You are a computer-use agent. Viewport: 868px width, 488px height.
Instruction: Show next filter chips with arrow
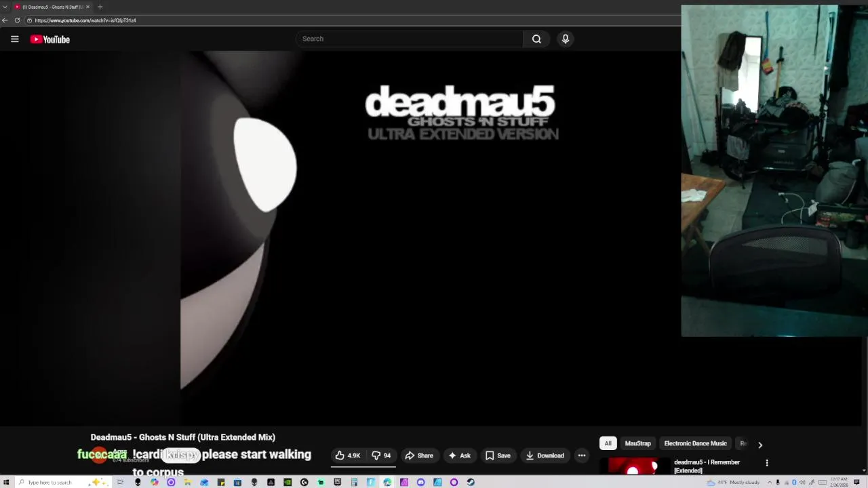(x=760, y=445)
